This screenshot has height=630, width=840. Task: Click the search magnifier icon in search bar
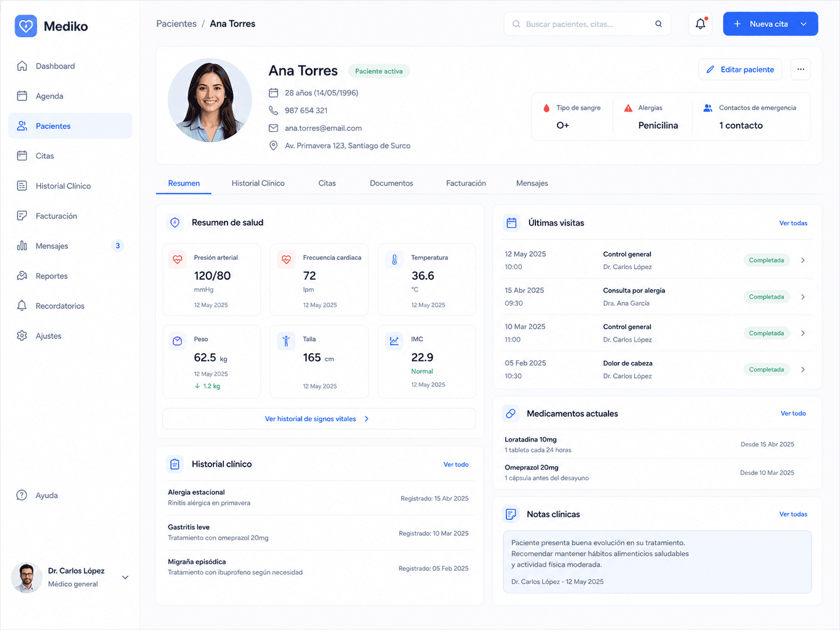pyautogui.click(x=658, y=24)
